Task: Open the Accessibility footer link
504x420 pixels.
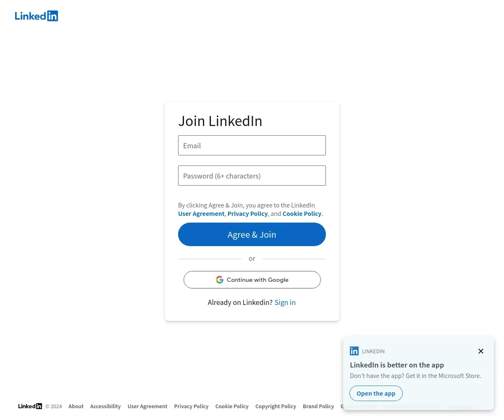Action: pyautogui.click(x=105, y=406)
